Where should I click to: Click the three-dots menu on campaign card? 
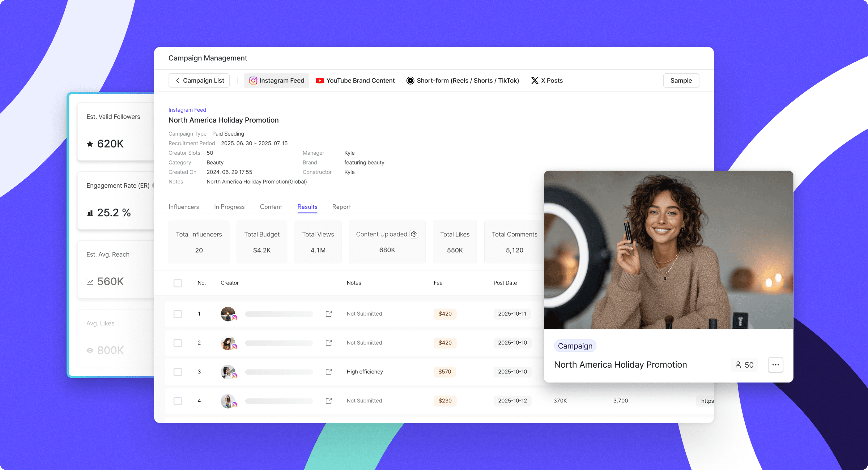point(775,365)
